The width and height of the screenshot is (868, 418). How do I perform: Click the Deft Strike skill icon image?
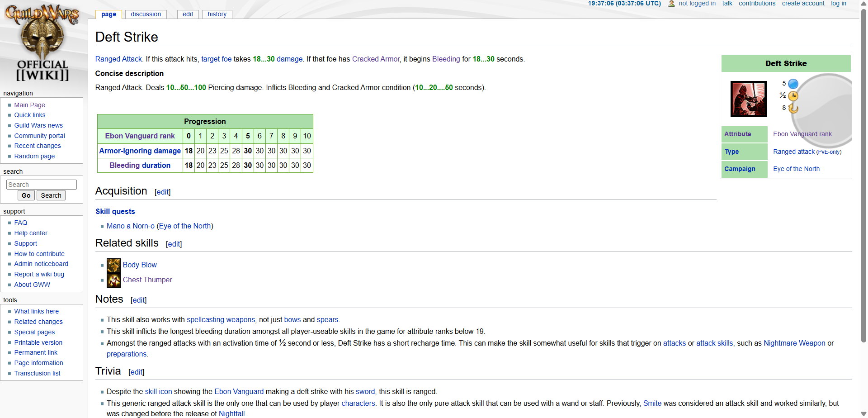click(749, 99)
